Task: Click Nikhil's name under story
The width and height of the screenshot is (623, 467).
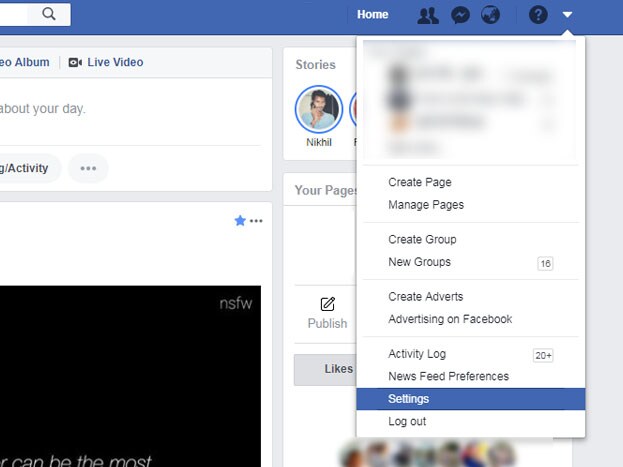Action: click(x=319, y=142)
